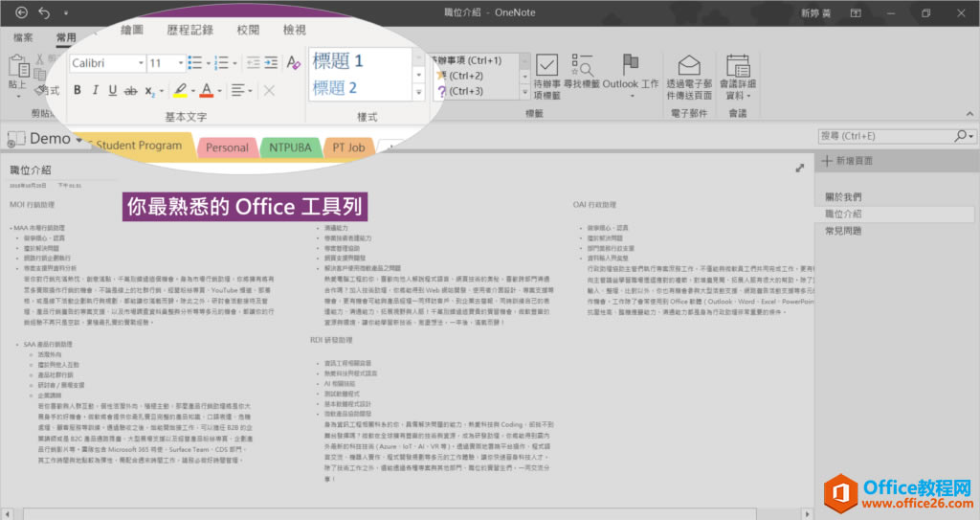Apply the red font color
The width and height of the screenshot is (980, 520).
[x=207, y=90]
